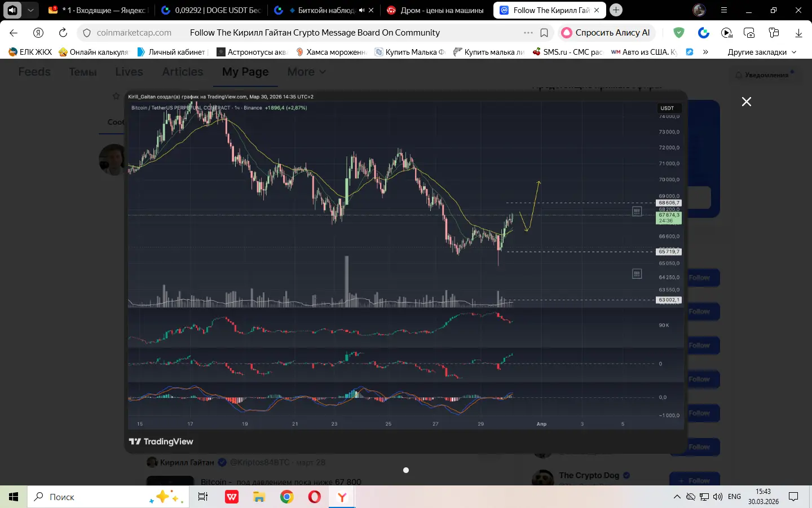Screen dimensions: 812x508
Task: Select the image carousel dot indicator
Action: click(406, 470)
